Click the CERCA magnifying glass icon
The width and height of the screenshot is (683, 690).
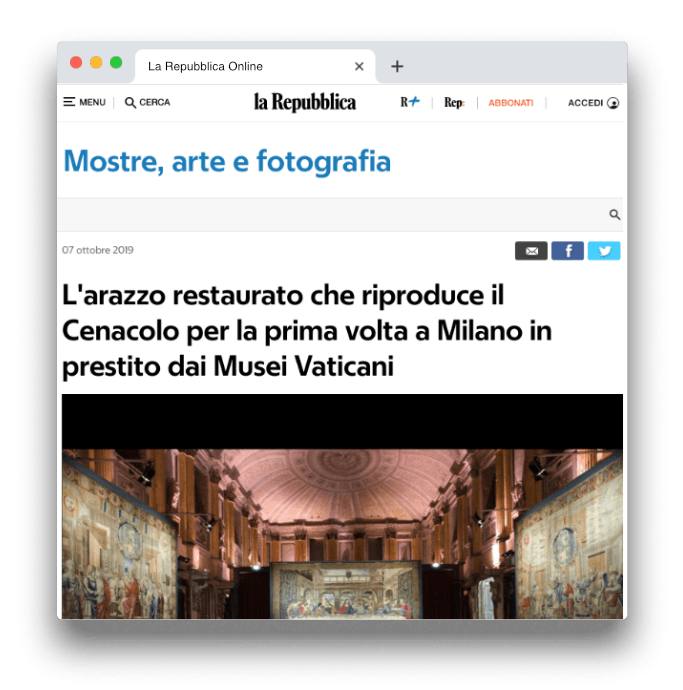pyautogui.click(x=130, y=103)
